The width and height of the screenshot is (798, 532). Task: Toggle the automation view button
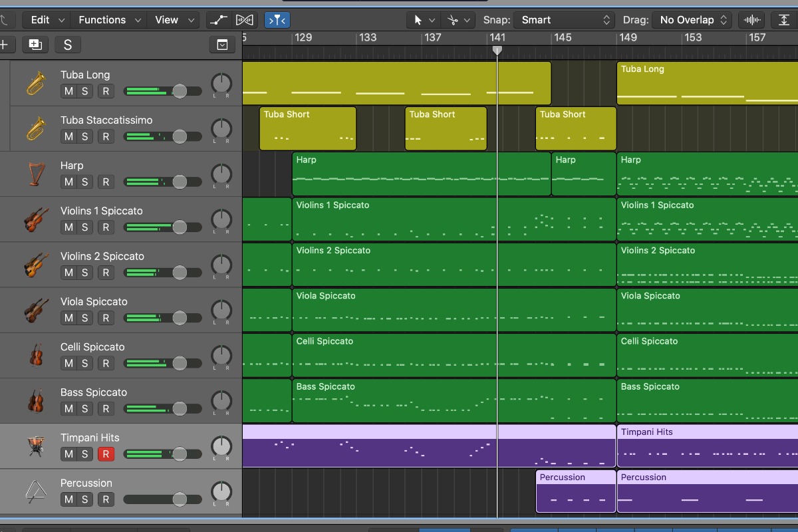click(x=218, y=20)
